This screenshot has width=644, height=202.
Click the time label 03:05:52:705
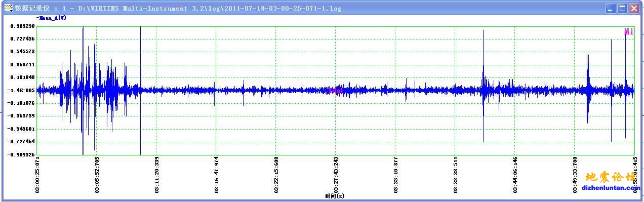pos(97,175)
